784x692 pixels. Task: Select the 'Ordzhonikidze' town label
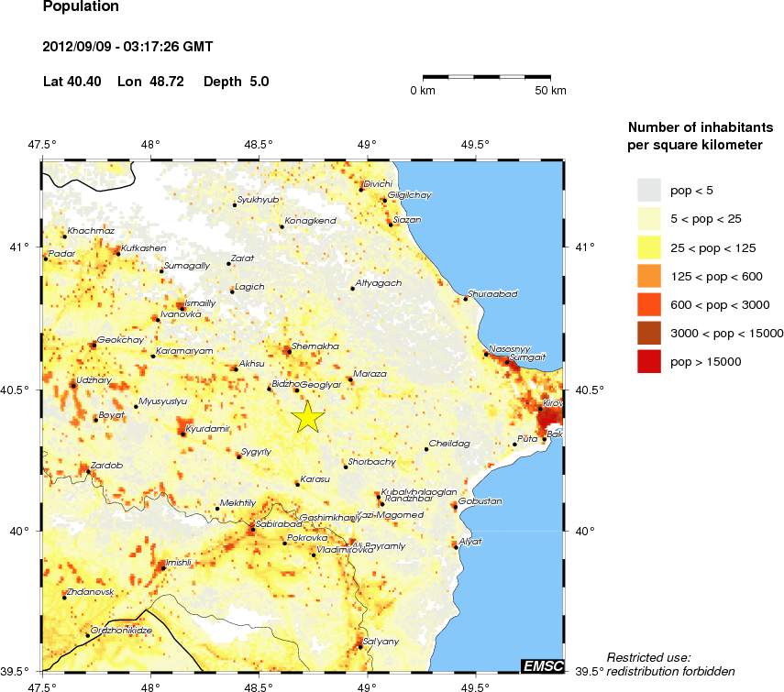pyautogui.click(x=121, y=630)
